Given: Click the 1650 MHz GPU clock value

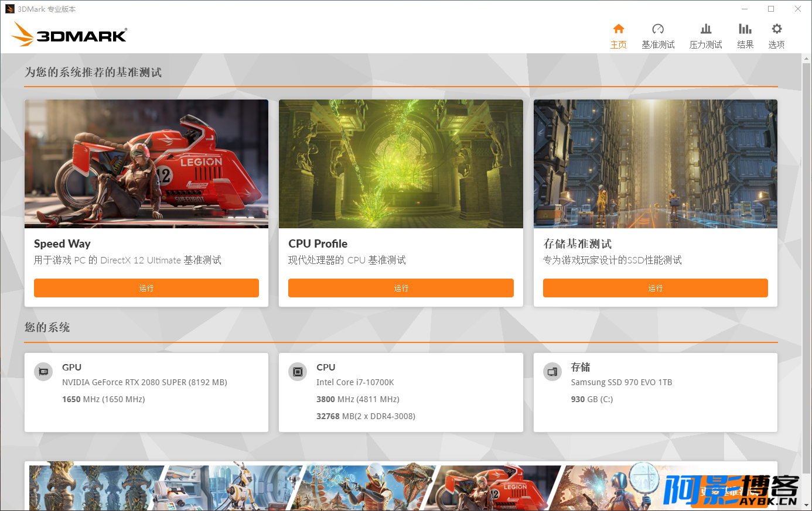Looking at the screenshot, I should 104,399.
